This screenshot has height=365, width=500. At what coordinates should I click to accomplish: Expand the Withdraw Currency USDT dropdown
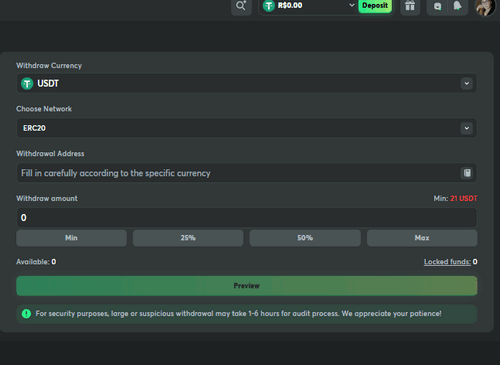pos(246,83)
